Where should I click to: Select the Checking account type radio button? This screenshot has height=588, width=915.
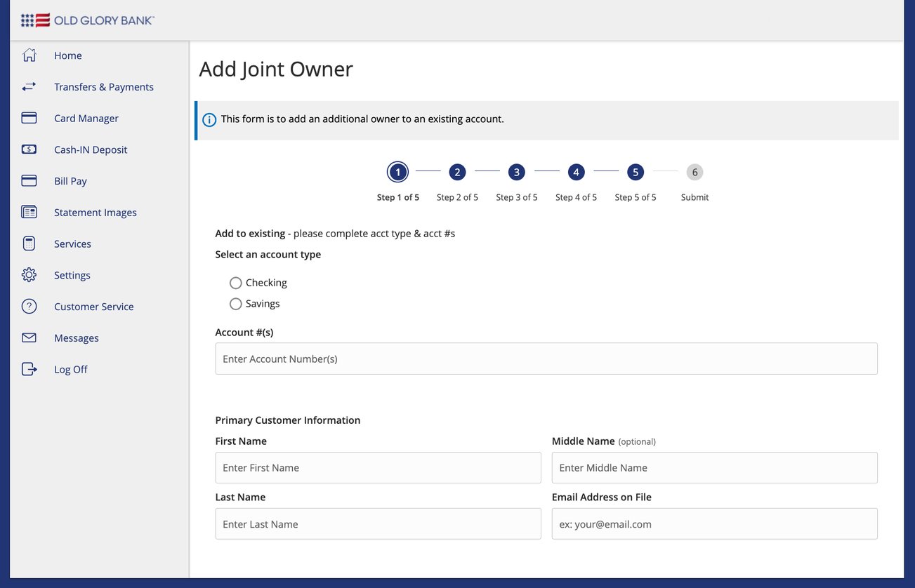tap(235, 283)
